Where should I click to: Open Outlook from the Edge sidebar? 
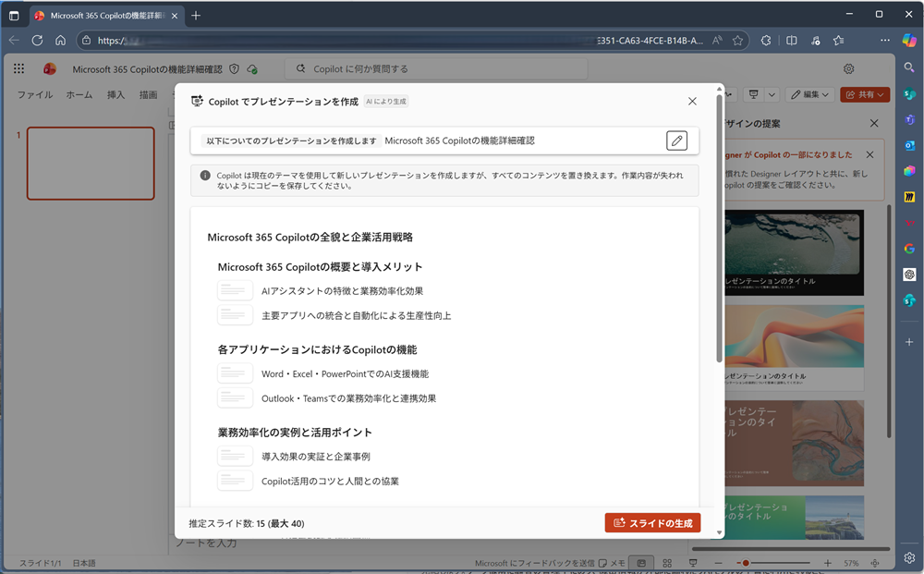coord(909,145)
